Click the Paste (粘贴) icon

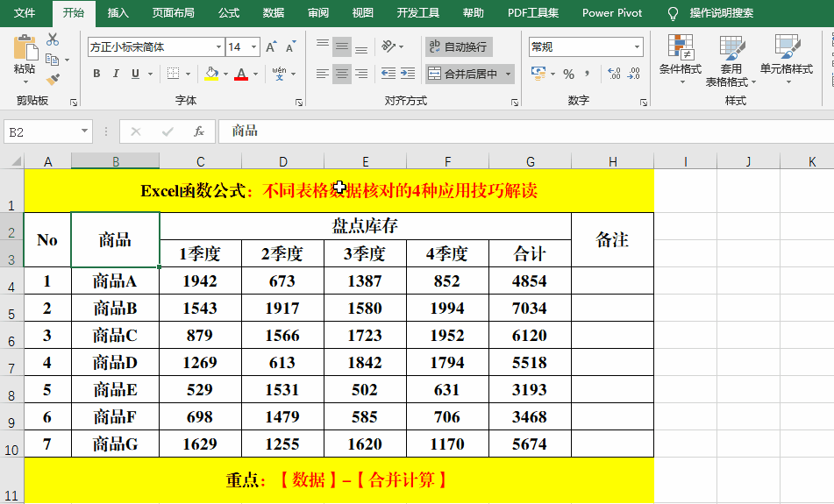(25, 48)
